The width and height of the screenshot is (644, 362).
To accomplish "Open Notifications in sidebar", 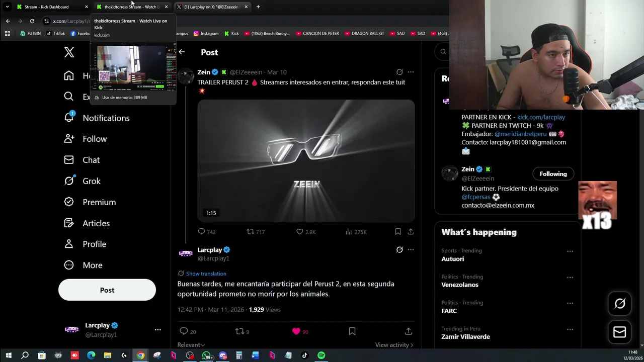I will (97, 118).
